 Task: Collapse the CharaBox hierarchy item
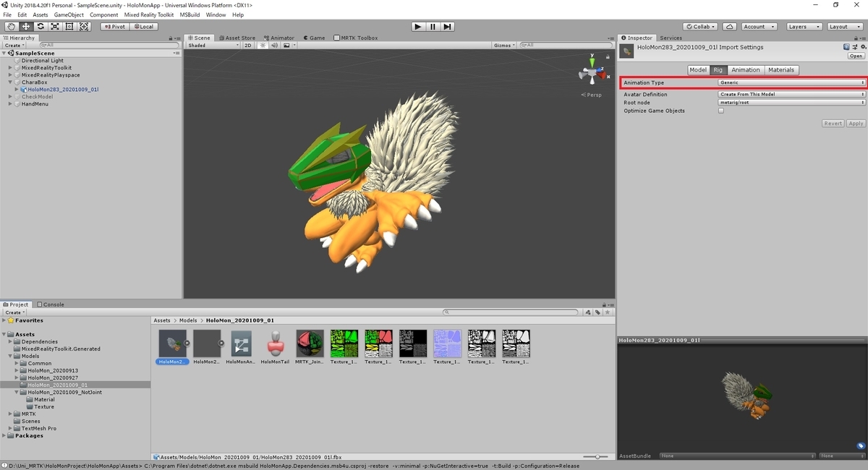pyautogui.click(x=10, y=82)
